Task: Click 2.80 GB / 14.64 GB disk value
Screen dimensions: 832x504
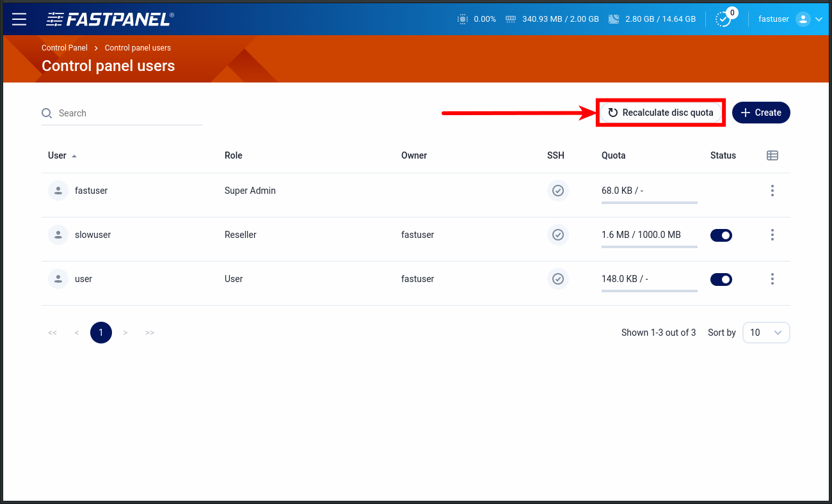Action: pyautogui.click(x=660, y=19)
